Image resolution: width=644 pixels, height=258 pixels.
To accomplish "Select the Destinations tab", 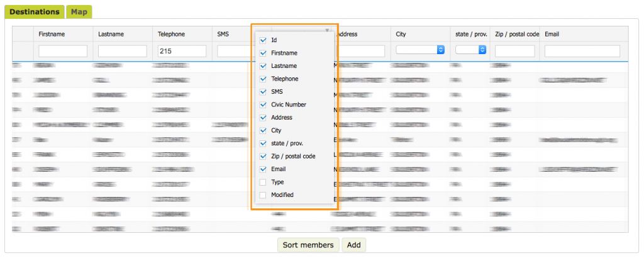I will [x=35, y=12].
